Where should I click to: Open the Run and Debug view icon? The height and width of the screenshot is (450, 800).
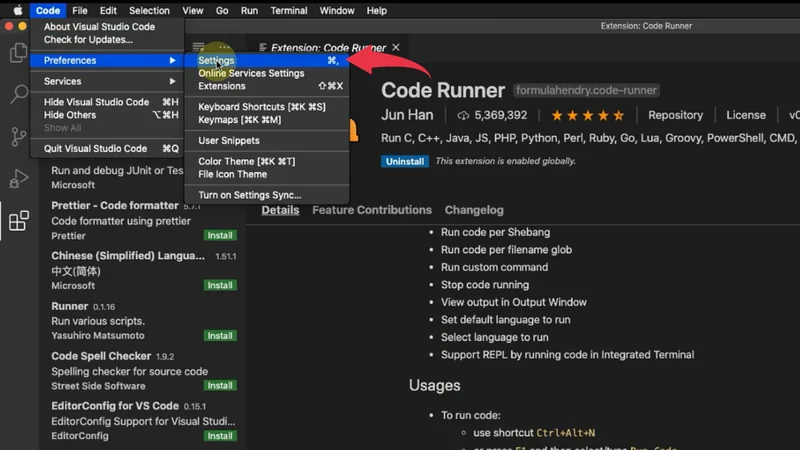point(18,179)
